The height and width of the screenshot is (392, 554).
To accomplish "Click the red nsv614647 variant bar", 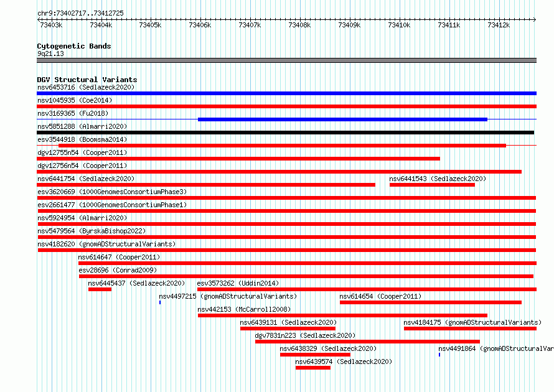I will (x=308, y=263).
